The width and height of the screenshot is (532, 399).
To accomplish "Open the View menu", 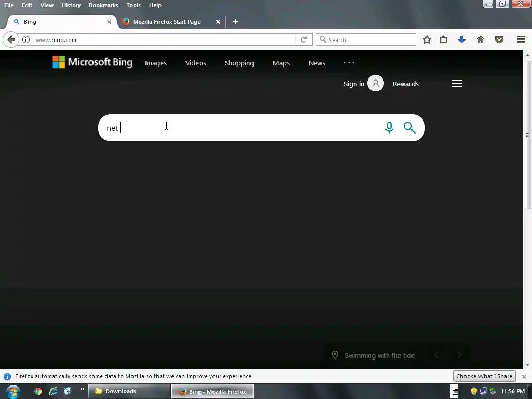I will pos(47,5).
